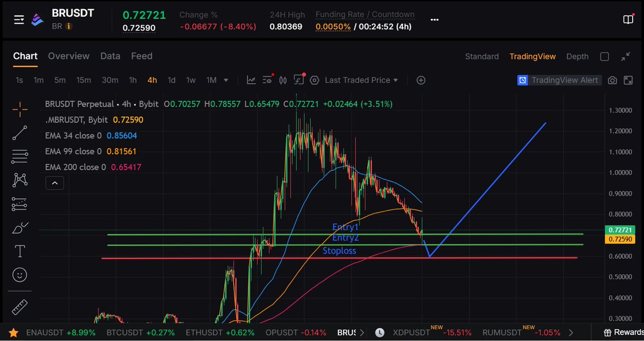Open the Last Traded Price dropdown
The width and height of the screenshot is (644, 341).
coord(362,80)
